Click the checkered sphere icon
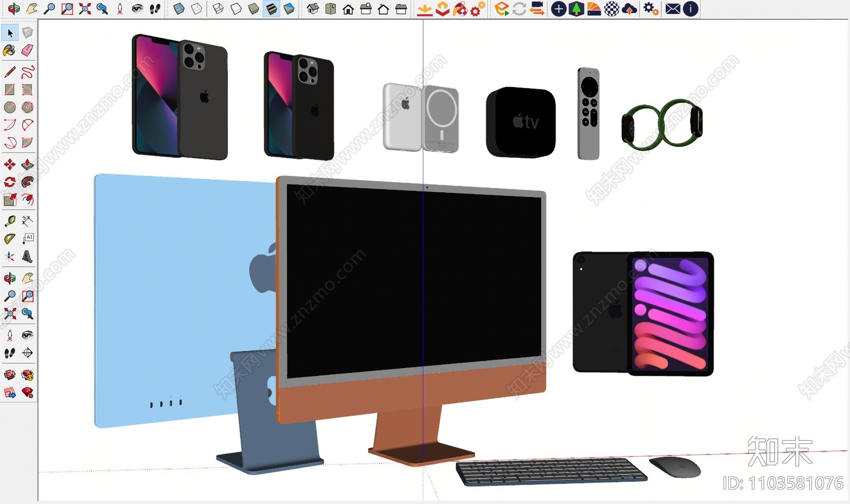850x504 pixels. (x=611, y=8)
